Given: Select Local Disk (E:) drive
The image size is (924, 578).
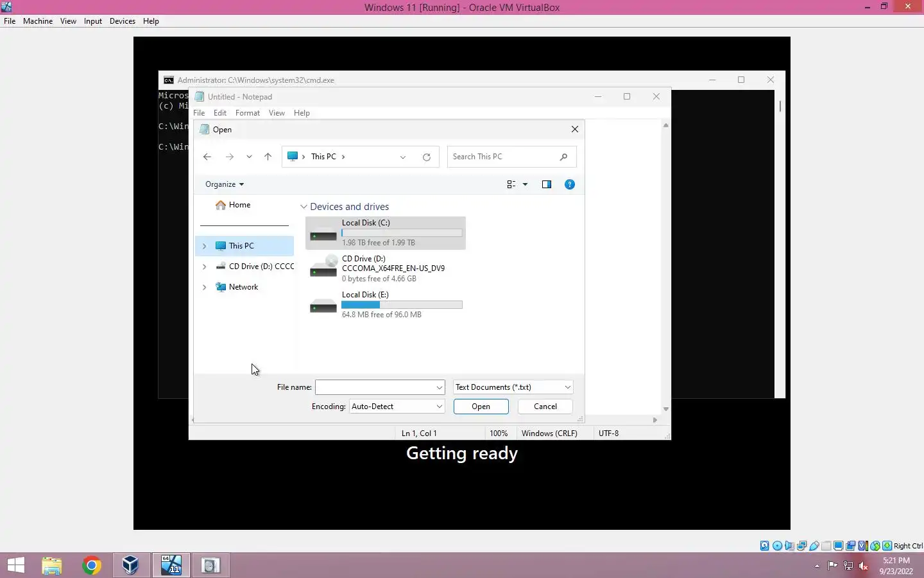Looking at the screenshot, I should pos(386,304).
